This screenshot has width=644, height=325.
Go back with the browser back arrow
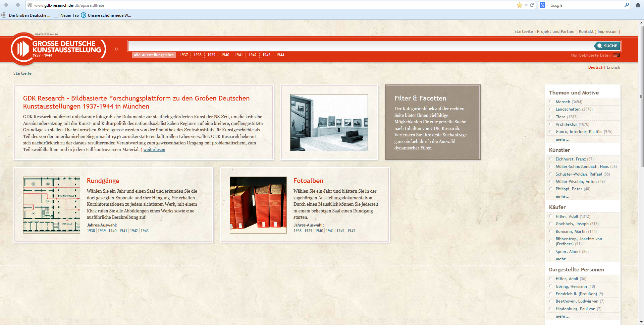pos(6,5)
